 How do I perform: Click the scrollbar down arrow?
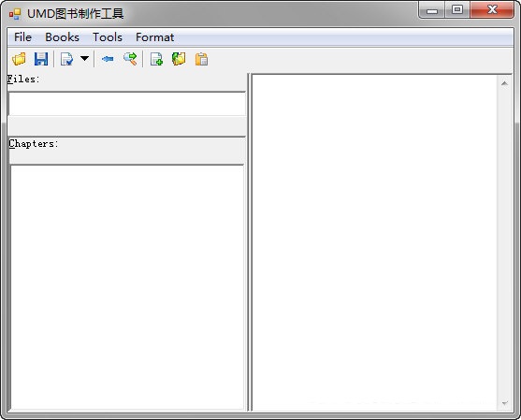(x=505, y=403)
